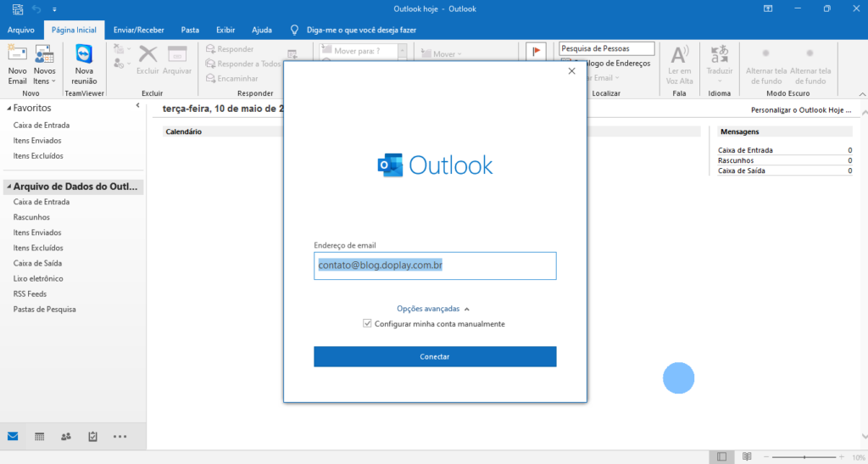This screenshot has width=868, height=464.
Task: Select Itens Enviados under Favoritos
Action: 37,141
